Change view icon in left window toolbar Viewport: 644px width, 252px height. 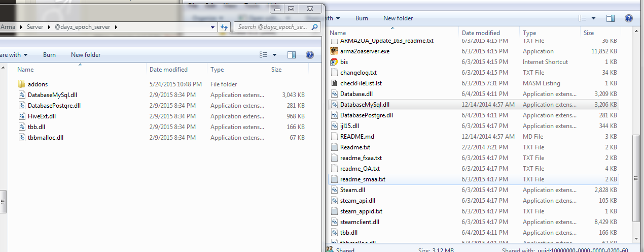[x=263, y=55]
